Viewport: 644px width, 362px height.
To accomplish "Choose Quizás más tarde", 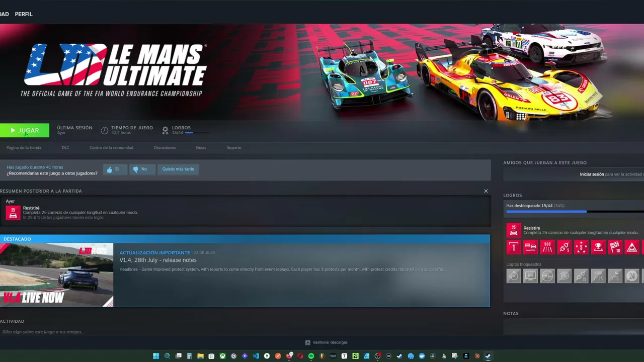I will click(178, 169).
